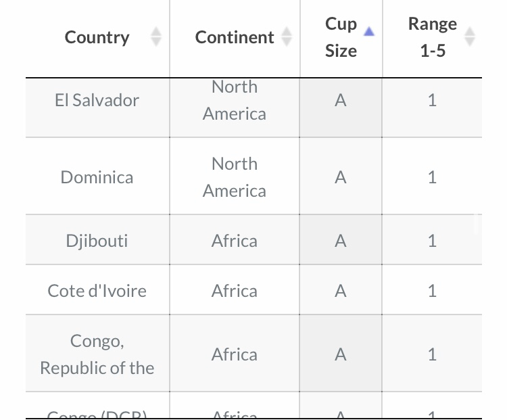Click the Cote d'Ivoire country cell
Viewport: 507px width, 420px height.
[97, 291]
